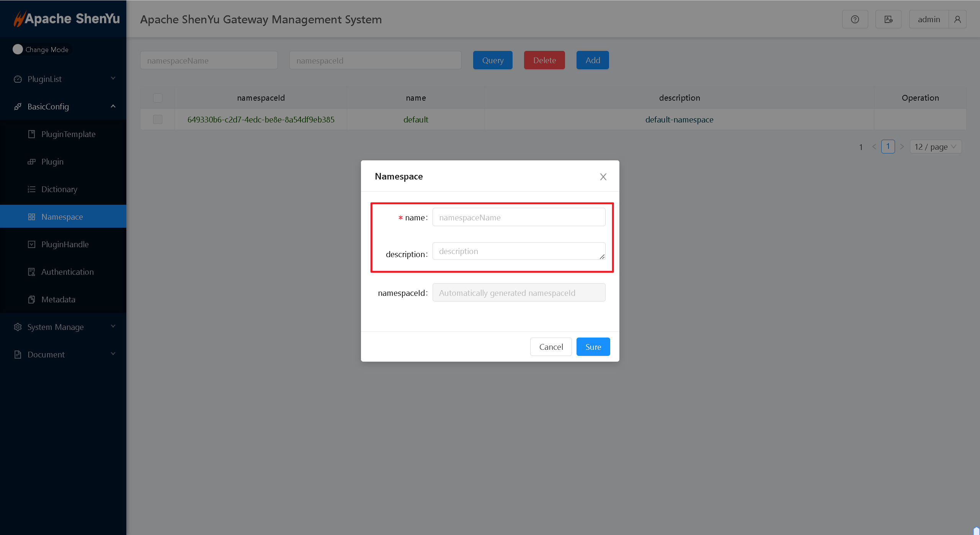Expand the System Manage menu
Screen dimensions: 980x535
coord(63,327)
